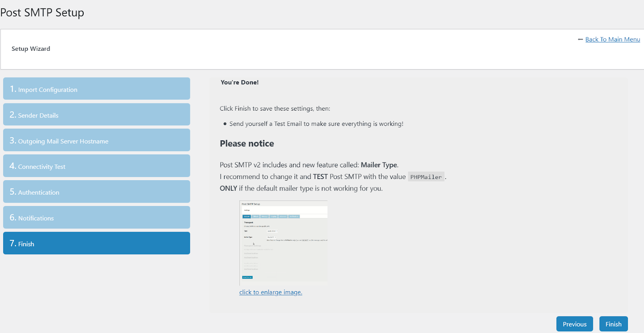Click the Setup Wizard label
Image resolution: width=644 pixels, height=333 pixels.
[31, 49]
